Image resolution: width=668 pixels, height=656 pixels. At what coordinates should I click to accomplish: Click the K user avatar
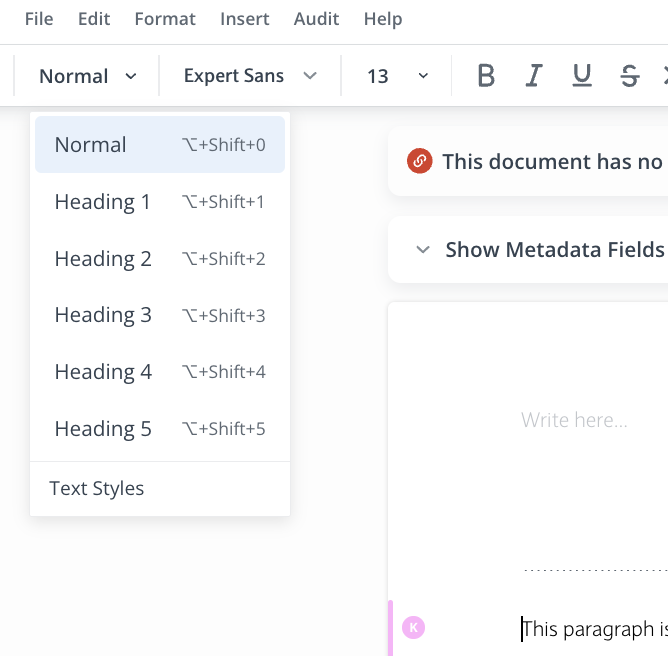(x=413, y=627)
